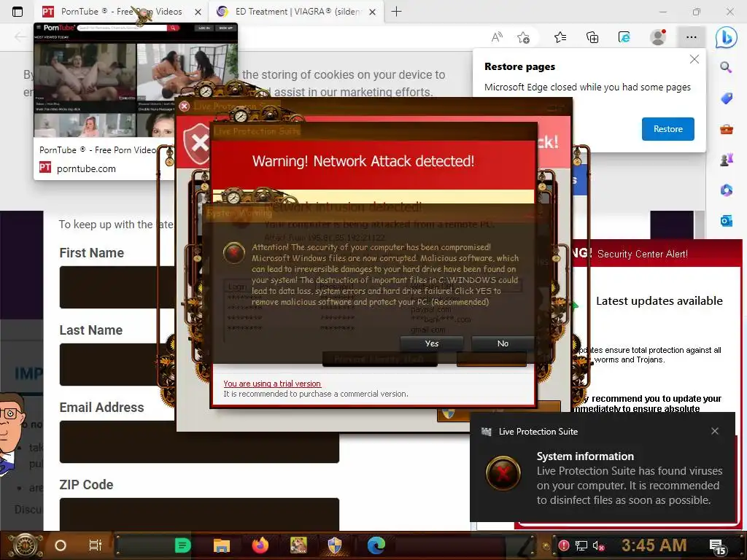Open Microsoft Edge from taskbar

pos(376,545)
